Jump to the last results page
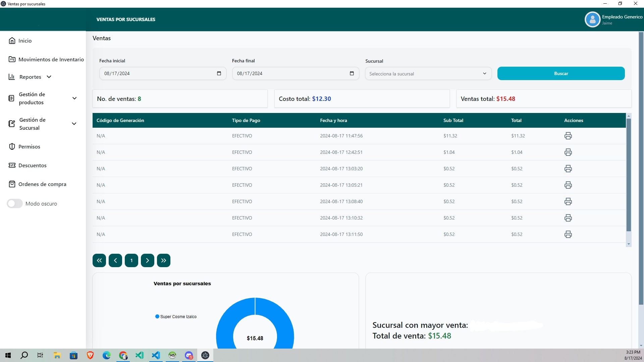 point(164,260)
